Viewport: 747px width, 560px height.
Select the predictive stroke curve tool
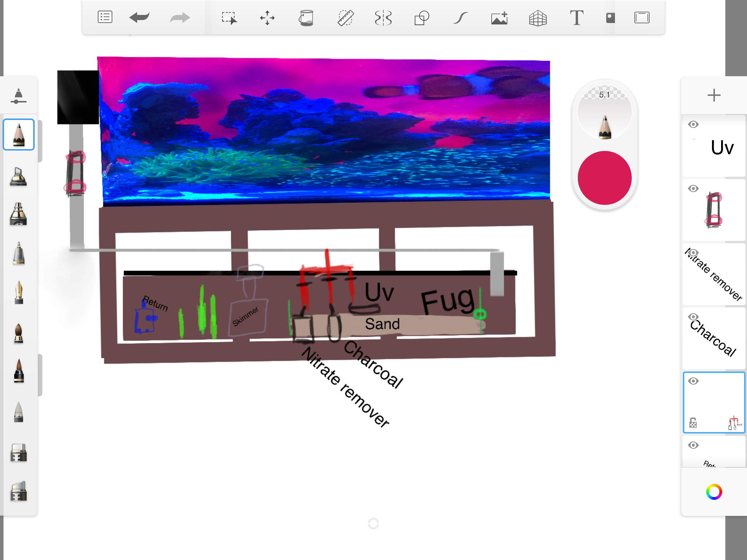[x=461, y=18]
